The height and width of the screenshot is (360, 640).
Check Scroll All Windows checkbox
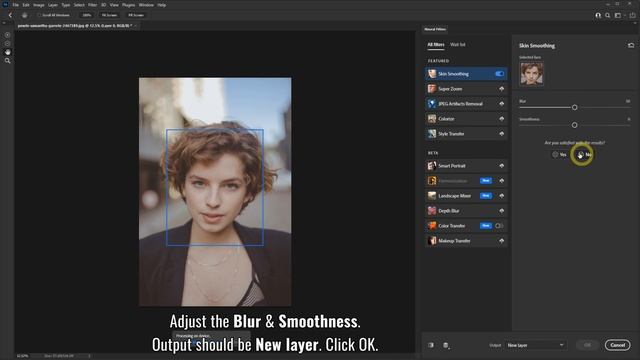coord(40,15)
